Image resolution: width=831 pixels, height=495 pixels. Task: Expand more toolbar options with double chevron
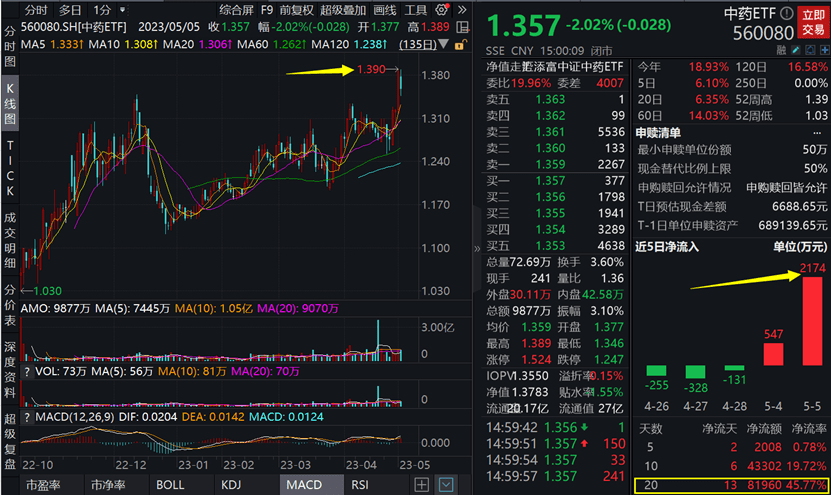462,10
